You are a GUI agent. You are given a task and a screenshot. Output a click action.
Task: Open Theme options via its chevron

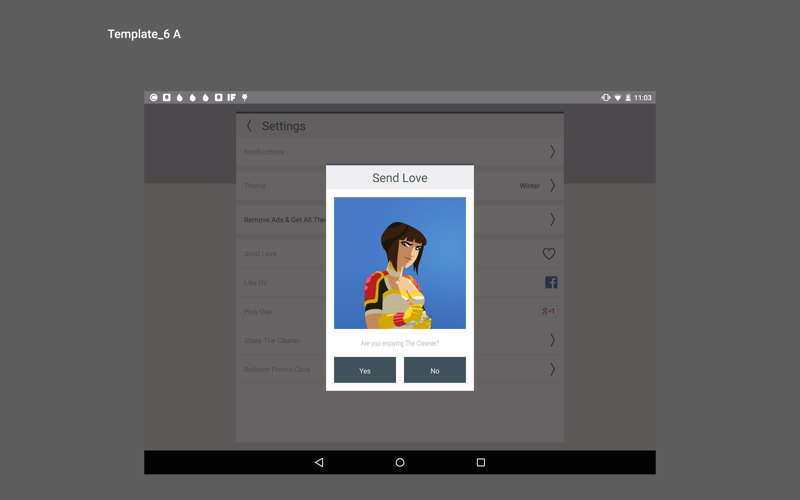pyautogui.click(x=552, y=186)
